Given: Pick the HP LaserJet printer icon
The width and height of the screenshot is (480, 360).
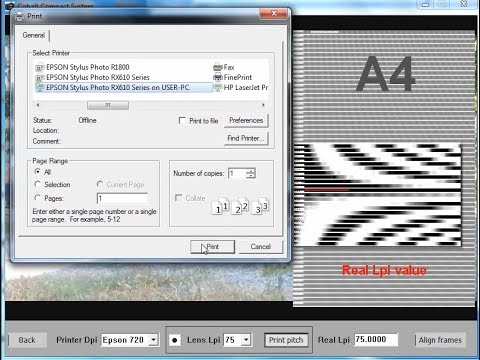Looking at the screenshot, I should click(217, 88).
